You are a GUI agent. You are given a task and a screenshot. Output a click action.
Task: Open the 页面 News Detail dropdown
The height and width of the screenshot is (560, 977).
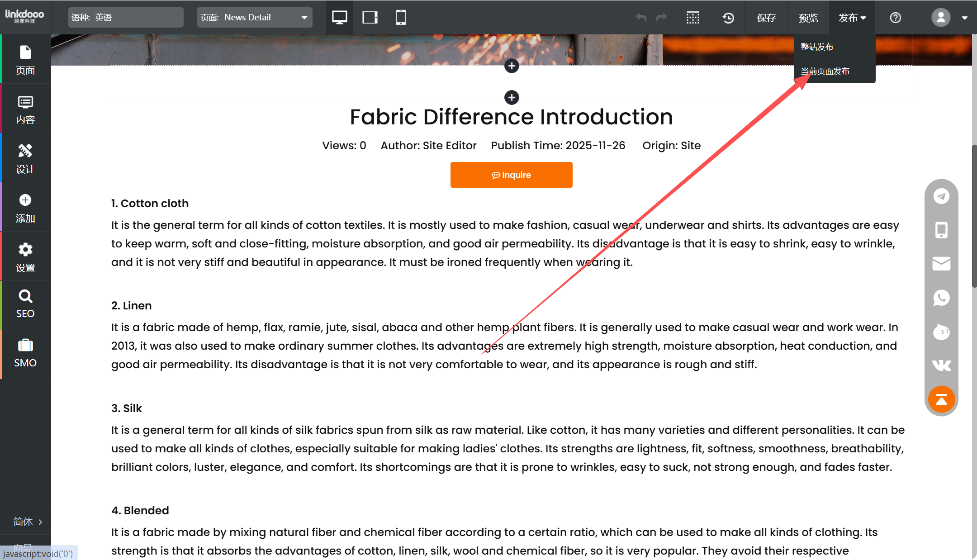[255, 18]
